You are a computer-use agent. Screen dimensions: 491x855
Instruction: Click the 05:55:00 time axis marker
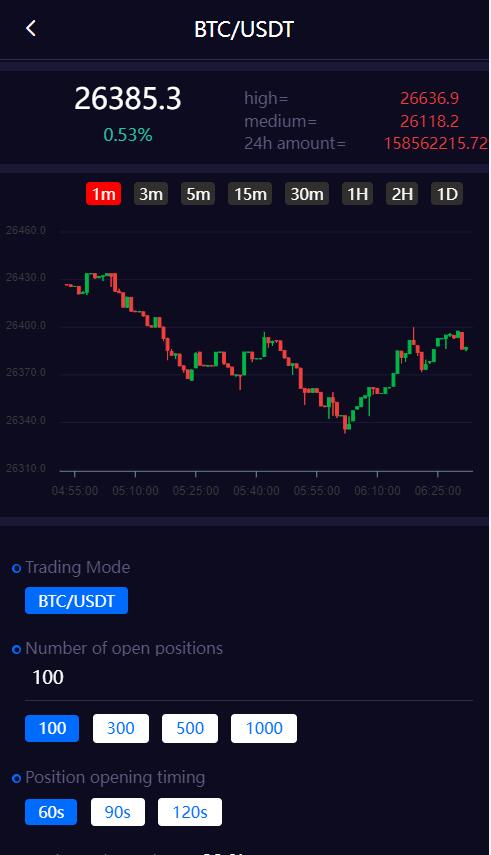point(316,491)
